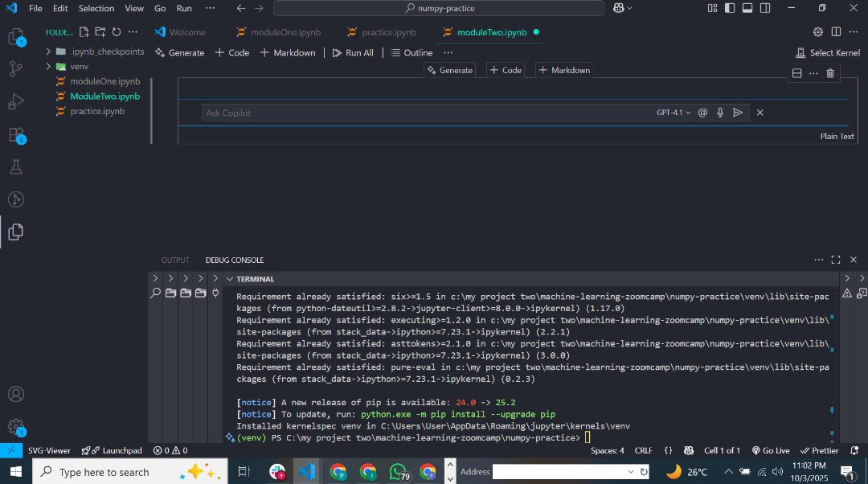
Task: Open the notebook settings gear icon
Action: click(817, 32)
